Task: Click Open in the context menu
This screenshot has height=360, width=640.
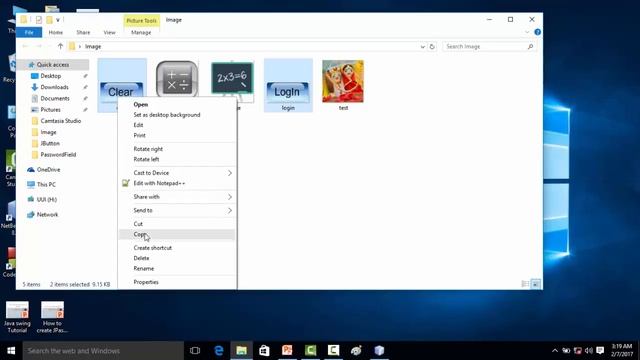Action: tap(177, 104)
